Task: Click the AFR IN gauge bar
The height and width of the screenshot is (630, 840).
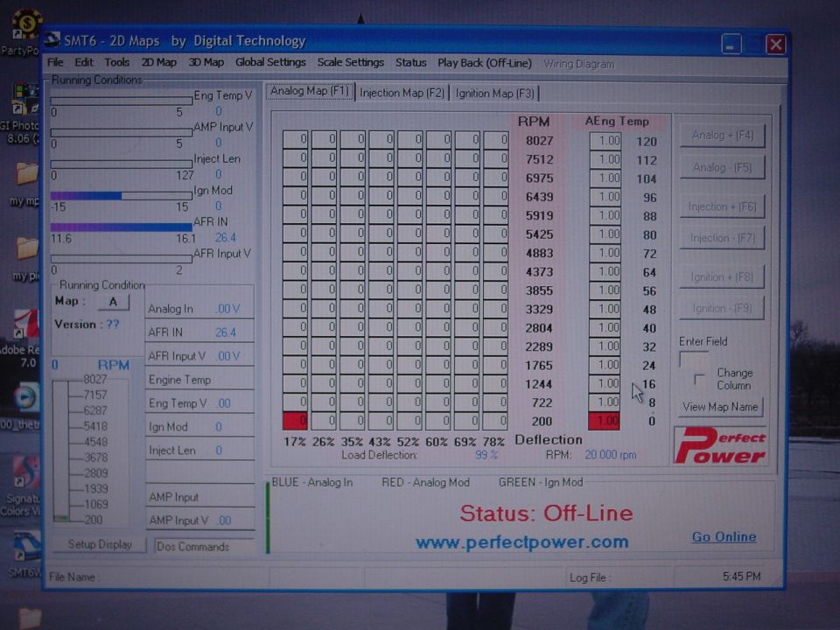Action: (x=121, y=227)
